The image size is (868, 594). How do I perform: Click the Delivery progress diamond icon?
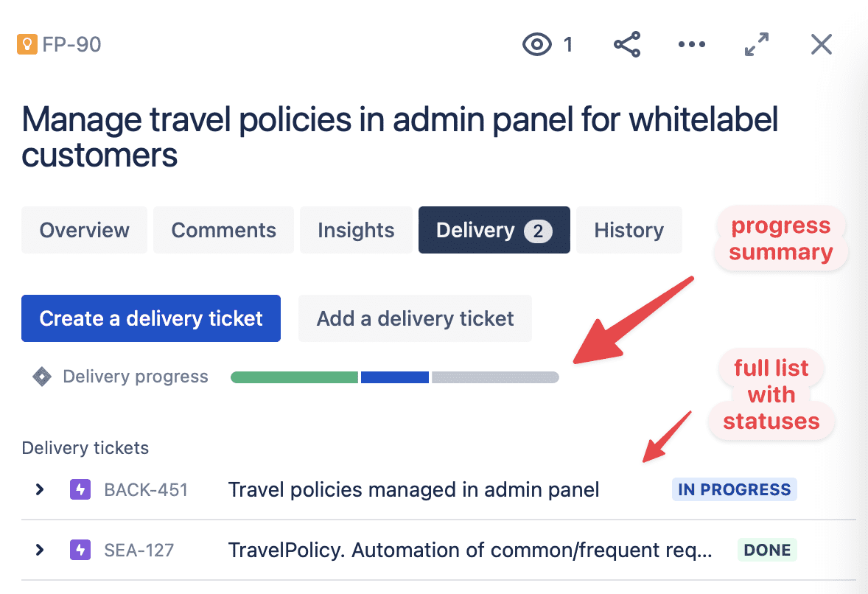[x=42, y=377]
